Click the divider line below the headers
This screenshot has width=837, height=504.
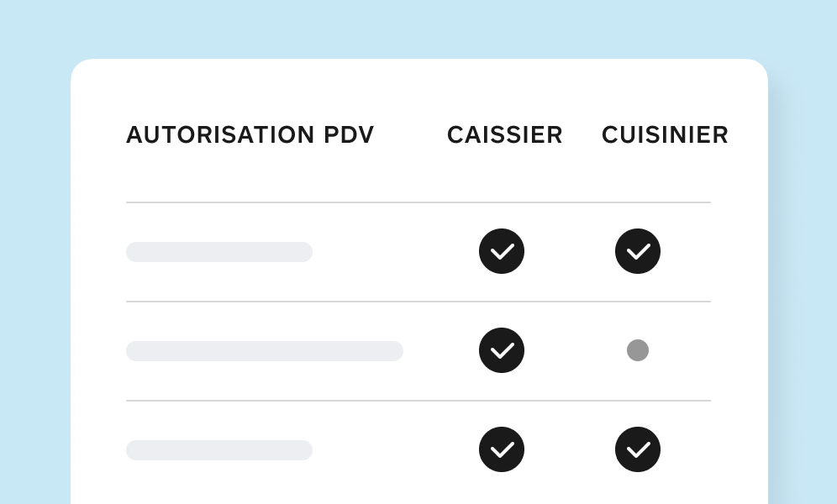(x=418, y=202)
